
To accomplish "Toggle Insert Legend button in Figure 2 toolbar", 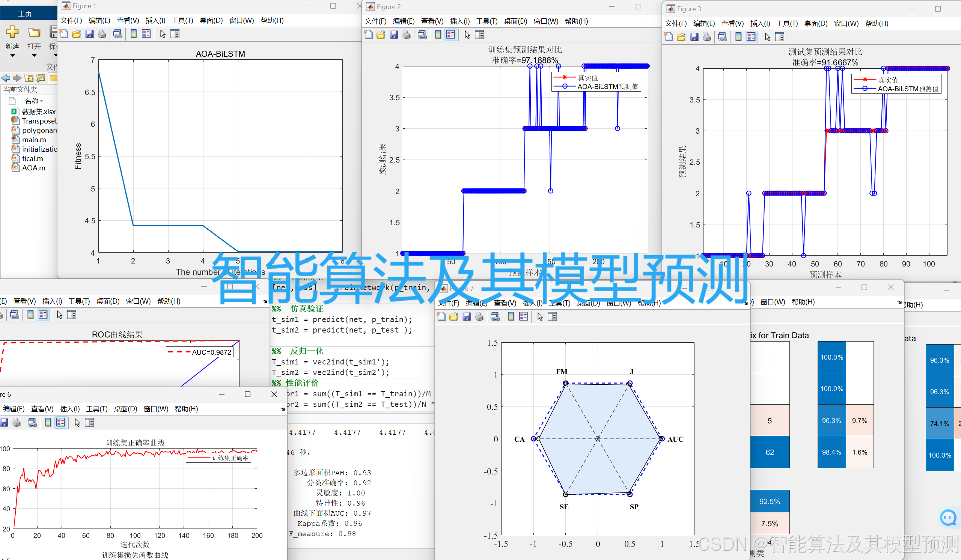I will 451,35.
